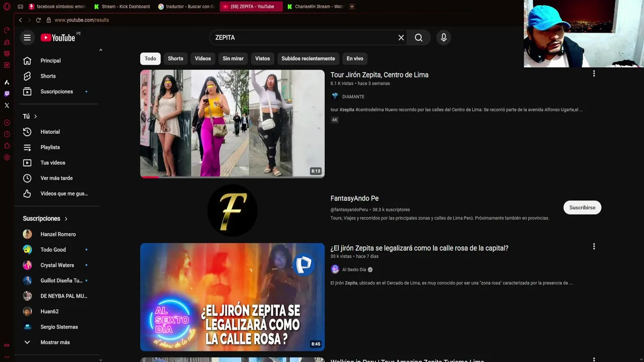Open the YouTube hamburger guide menu
The height and width of the screenshot is (362, 644).
point(27,38)
